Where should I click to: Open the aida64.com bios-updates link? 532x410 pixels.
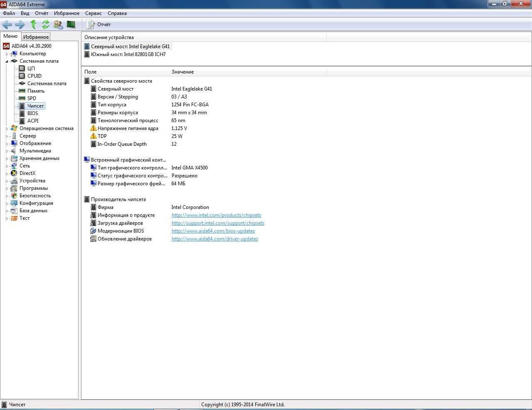pos(213,231)
